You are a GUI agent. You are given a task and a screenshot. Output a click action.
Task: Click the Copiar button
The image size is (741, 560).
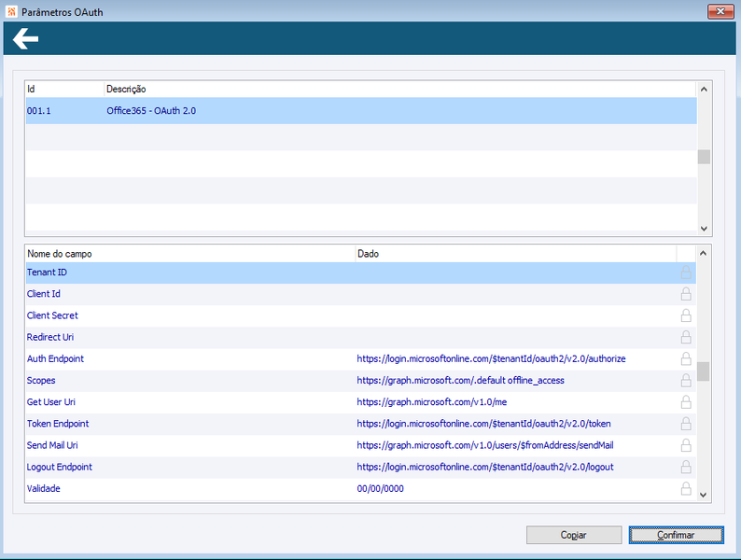click(x=574, y=535)
